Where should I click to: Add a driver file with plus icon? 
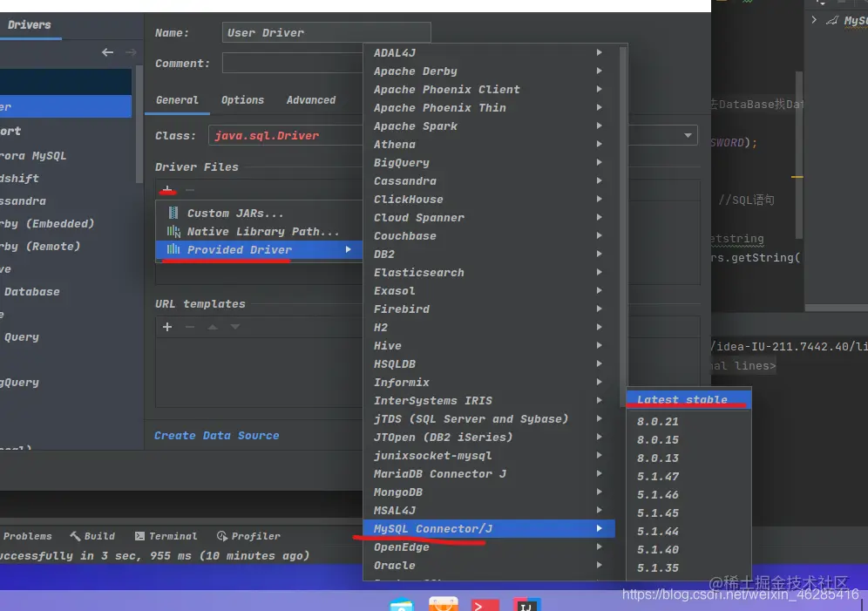coord(167,190)
